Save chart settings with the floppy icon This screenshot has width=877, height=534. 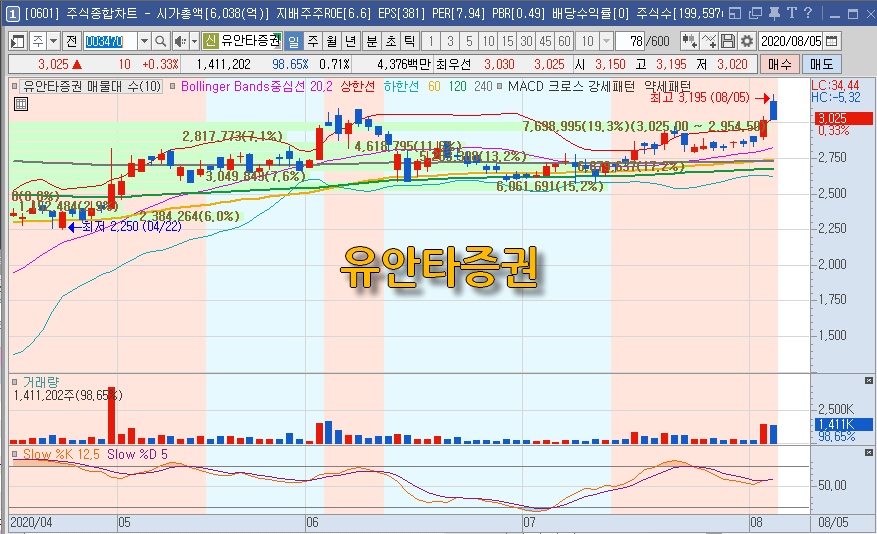(727, 41)
